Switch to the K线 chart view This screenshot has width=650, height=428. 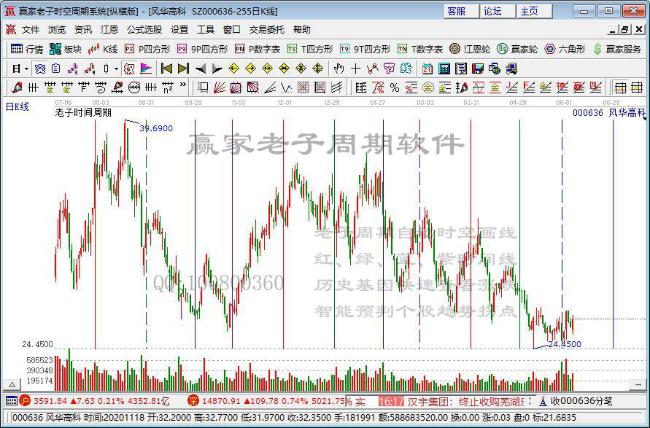tap(103, 49)
